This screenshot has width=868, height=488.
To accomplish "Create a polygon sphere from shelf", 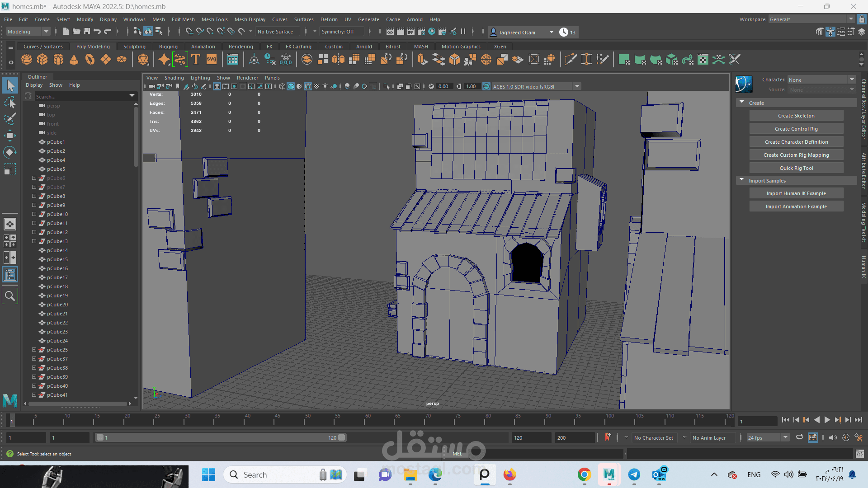I will tap(27, 60).
